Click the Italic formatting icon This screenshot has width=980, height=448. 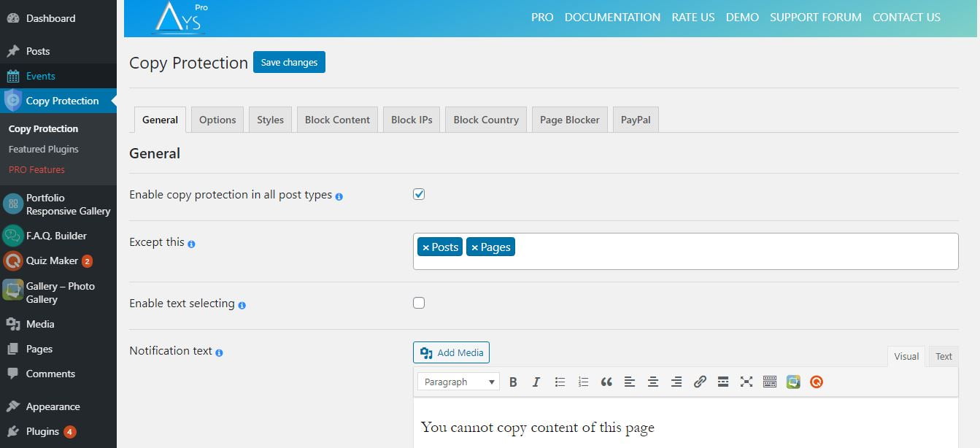[x=536, y=382]
